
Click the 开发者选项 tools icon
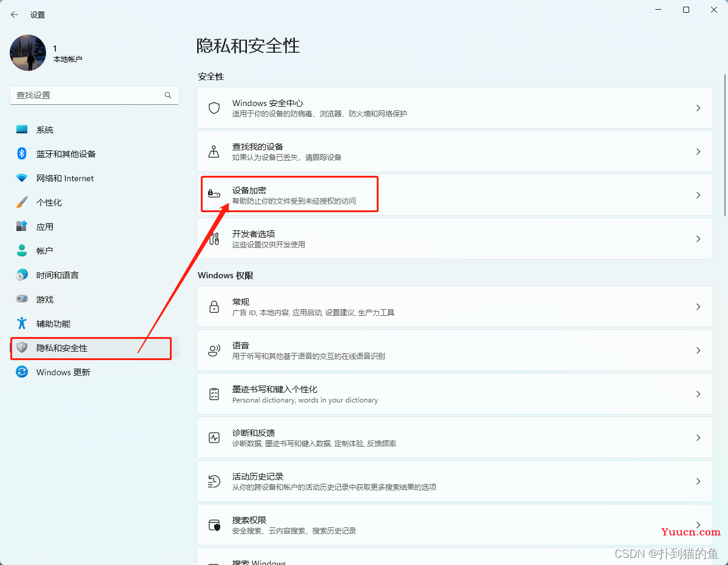point(214,239)
